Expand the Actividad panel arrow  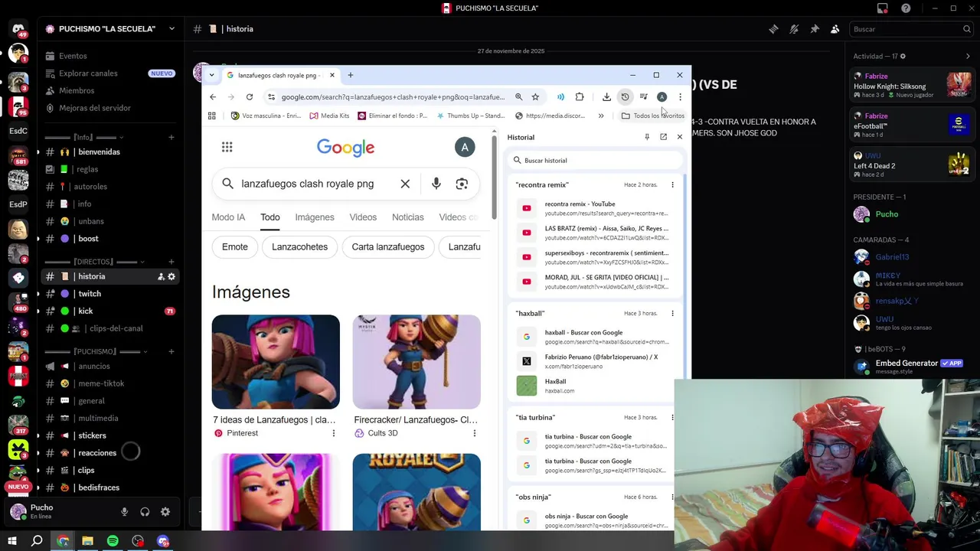tap(968, 56)
